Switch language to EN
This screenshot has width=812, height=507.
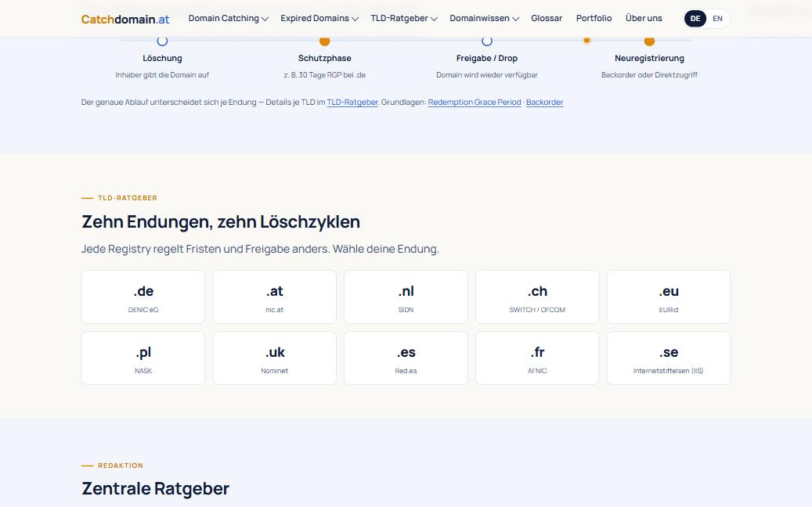point(717,19)
